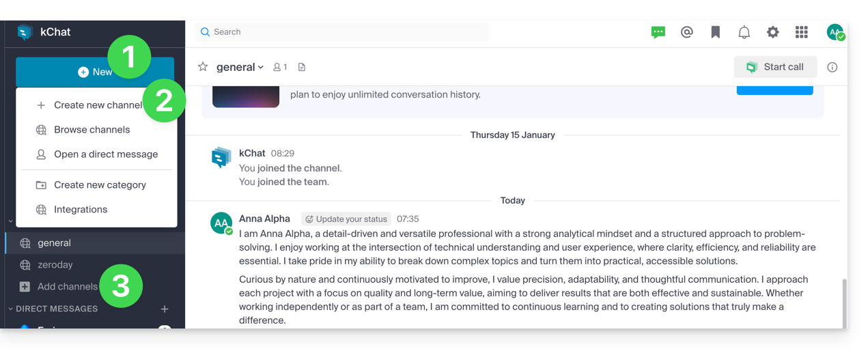Expand the general channel title dropdown
868x349 pixels.
(240, 67)
